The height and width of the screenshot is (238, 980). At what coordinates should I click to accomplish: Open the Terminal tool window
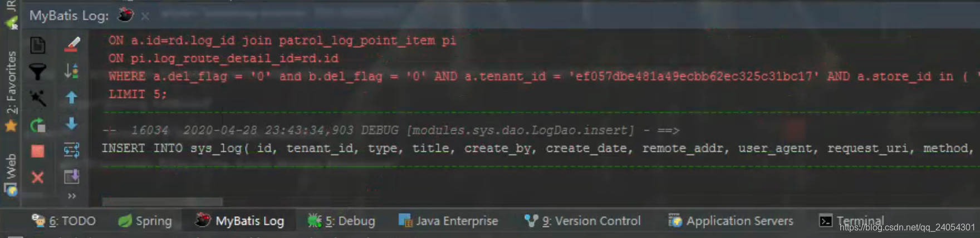(851, 221)
